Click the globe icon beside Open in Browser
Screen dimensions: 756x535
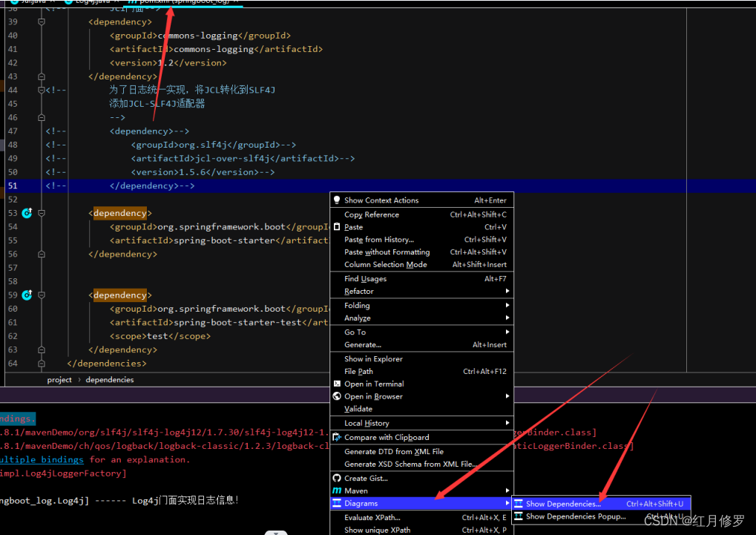[x=337, y=396]
